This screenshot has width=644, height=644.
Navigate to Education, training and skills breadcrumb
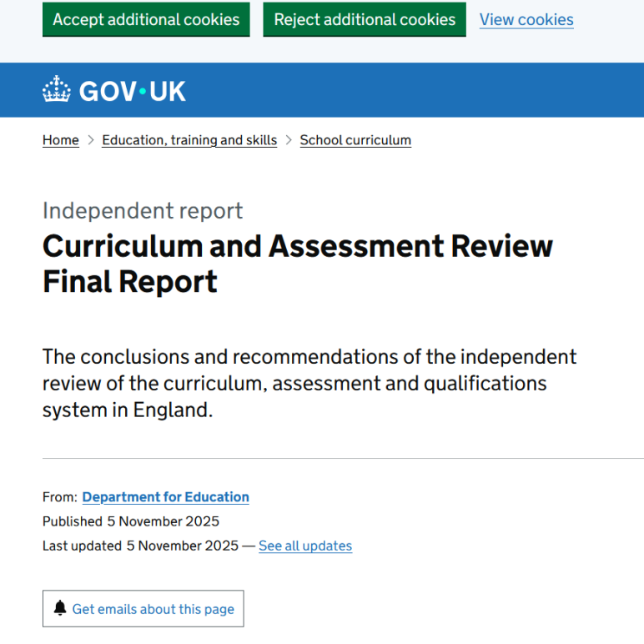[189, 140]
